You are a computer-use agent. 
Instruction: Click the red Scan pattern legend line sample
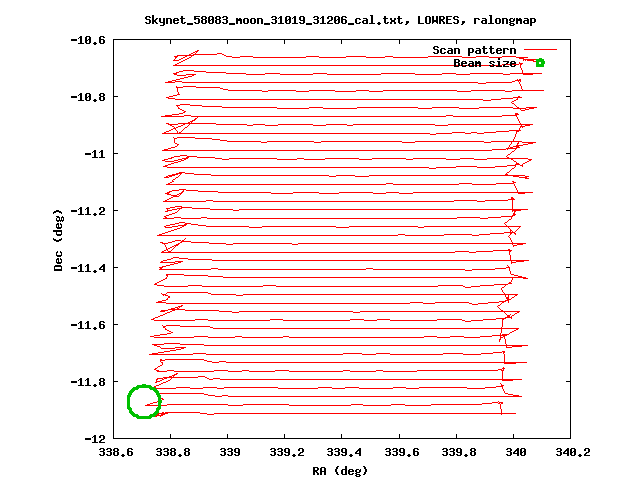(540, 50)
